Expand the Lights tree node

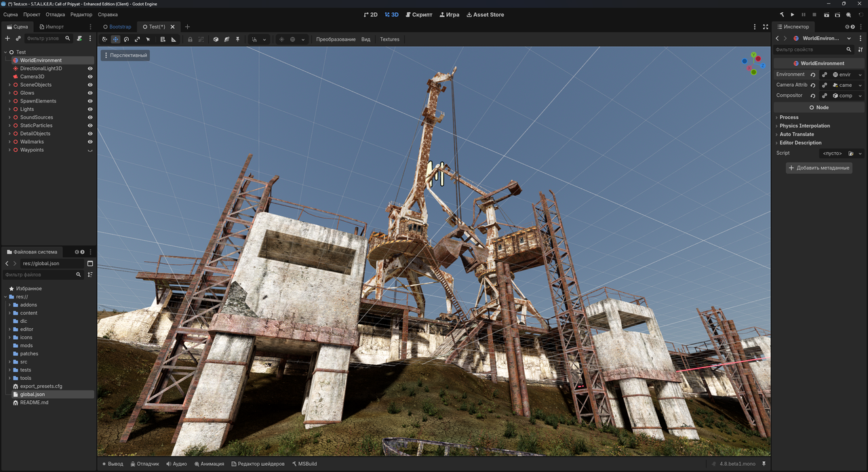click(9, 109)
